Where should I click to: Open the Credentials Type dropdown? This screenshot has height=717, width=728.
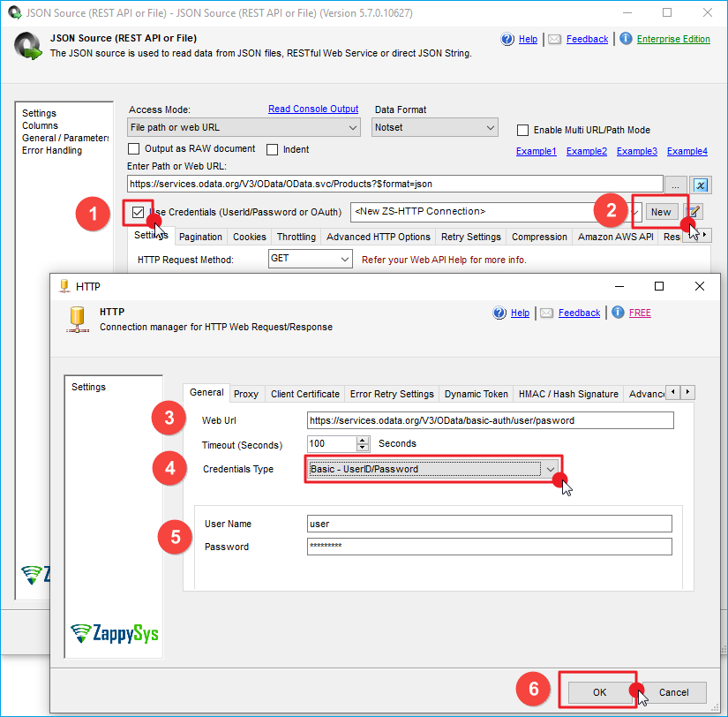pos(551,469)
